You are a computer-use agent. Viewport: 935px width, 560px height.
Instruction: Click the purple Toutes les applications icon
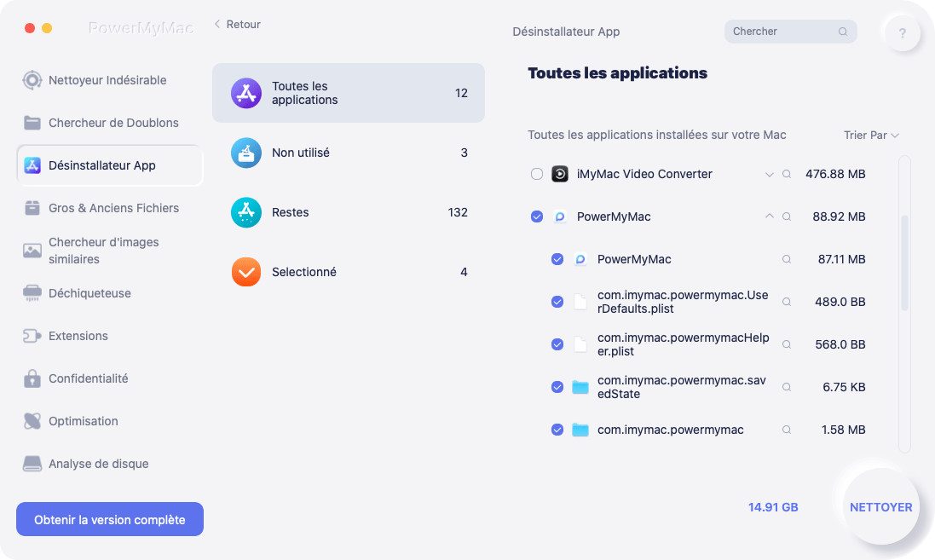246,93
